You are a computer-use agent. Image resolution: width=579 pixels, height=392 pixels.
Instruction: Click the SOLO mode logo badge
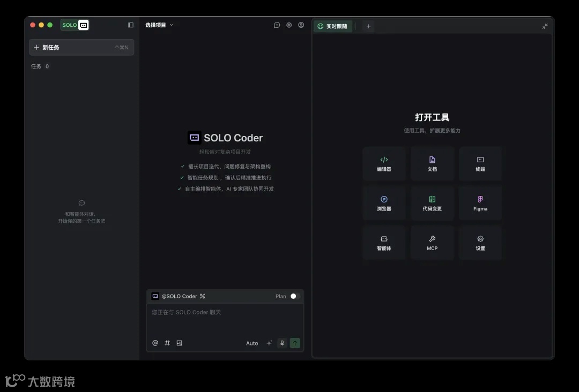point(75,25)
